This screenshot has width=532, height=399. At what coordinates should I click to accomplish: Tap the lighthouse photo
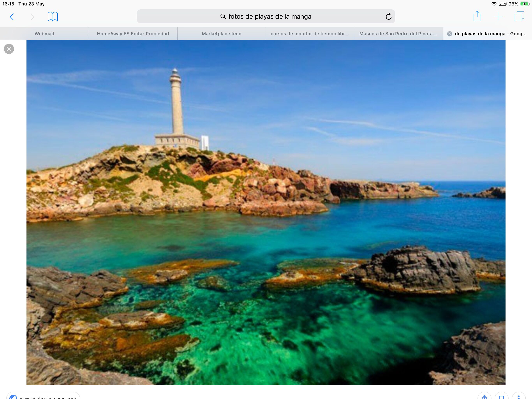pos(266,212)
